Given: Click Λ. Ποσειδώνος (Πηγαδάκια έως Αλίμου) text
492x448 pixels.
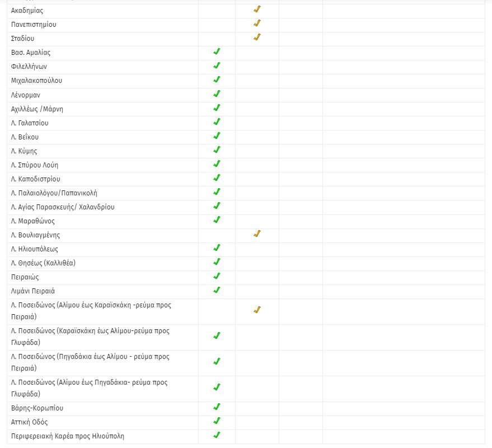Looking at the screenshot, I should coord(90,362).
